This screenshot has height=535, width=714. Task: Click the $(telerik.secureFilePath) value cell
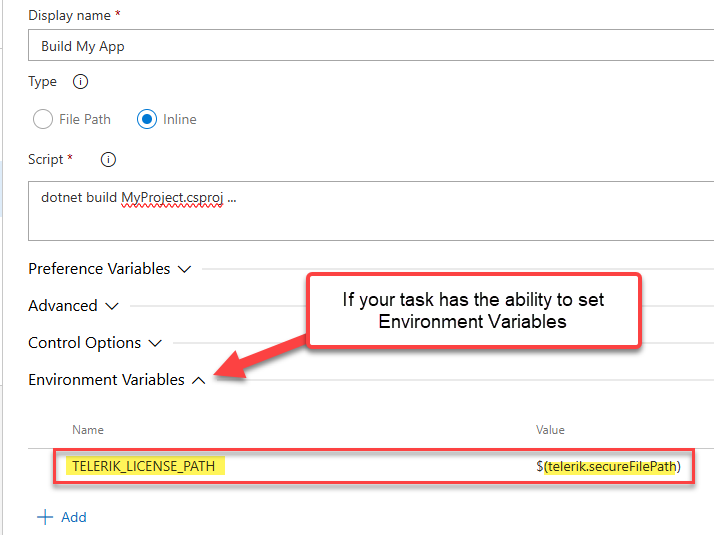(608, 466)
